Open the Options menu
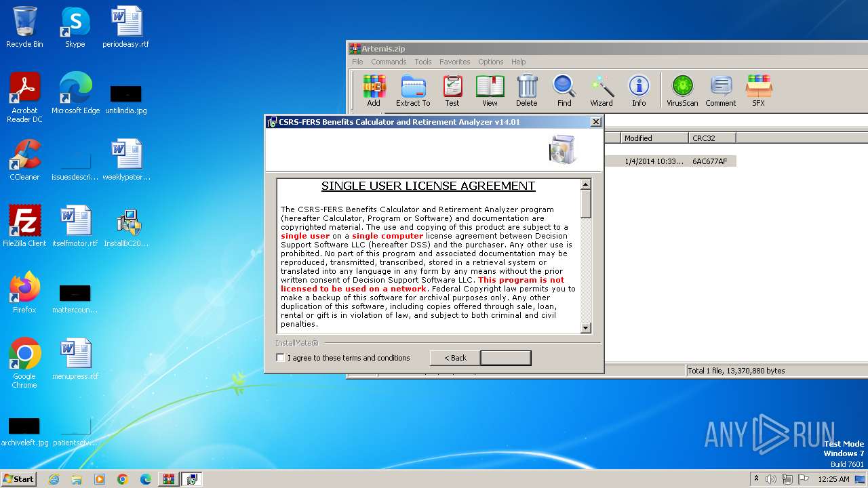The width and height of the screenshot is (868, 488). point(491,62)
